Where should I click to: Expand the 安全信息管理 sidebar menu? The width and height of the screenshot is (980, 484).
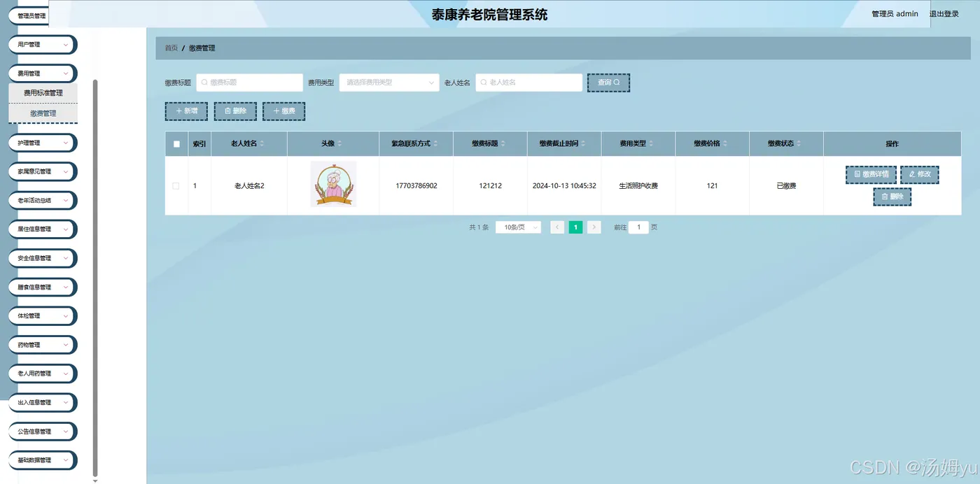point(43,258)
